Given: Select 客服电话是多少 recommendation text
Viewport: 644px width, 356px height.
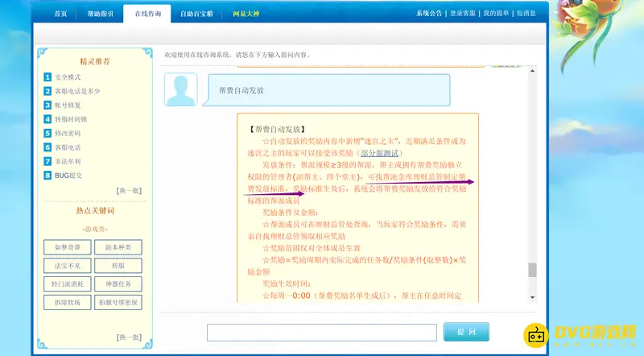Looking at the screenshot, I should pyautogui.click(x=77, y=91).
